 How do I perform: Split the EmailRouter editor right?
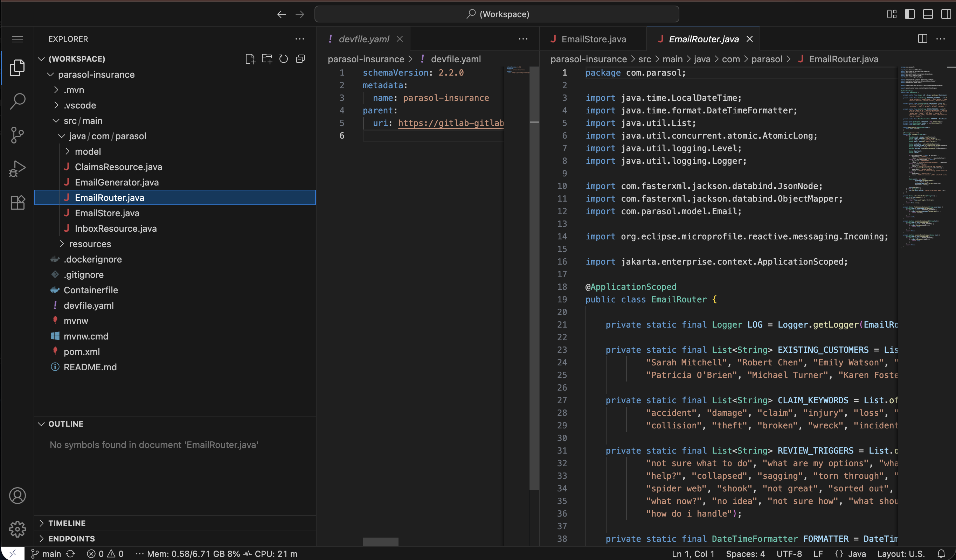coord(922,38)
